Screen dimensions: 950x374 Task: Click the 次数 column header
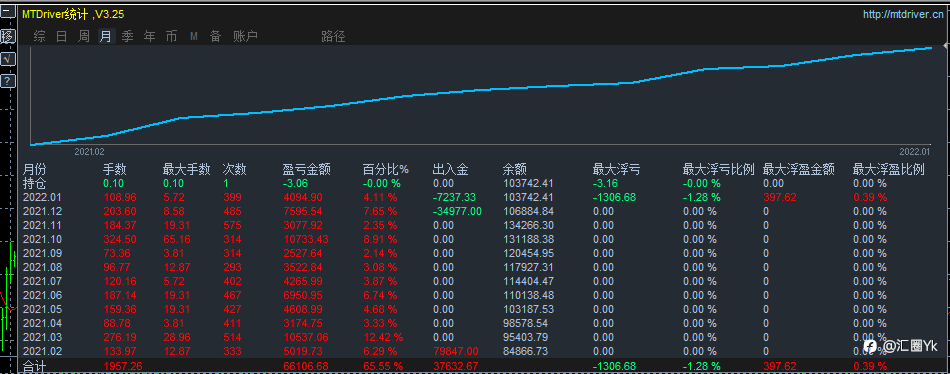(234, 169)
